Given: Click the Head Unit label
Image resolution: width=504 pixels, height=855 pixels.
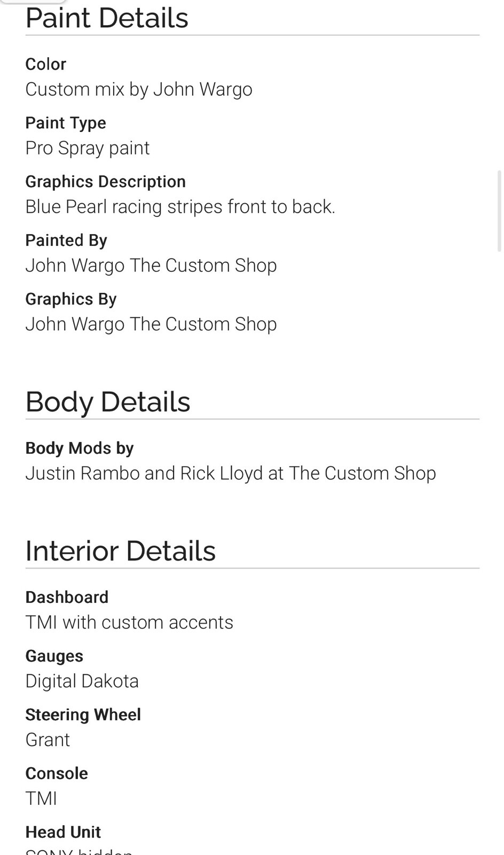Looking at the screenshot, I should pyautogui.click(x=63, y=832).
